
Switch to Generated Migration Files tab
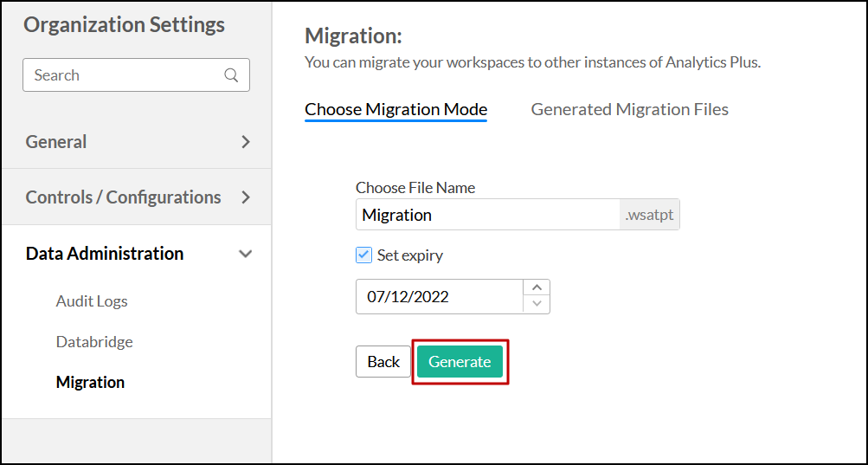(629, 109)
